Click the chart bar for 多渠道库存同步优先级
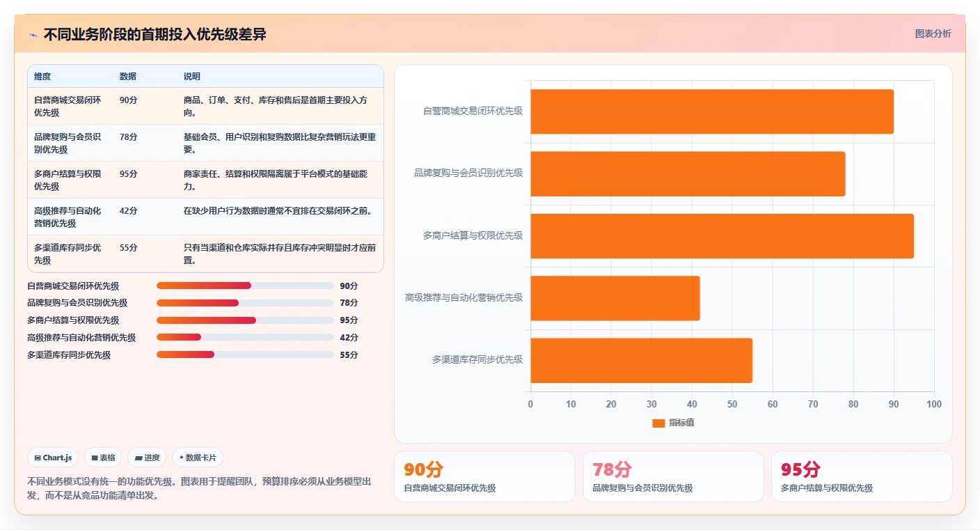Screen dimensions: 980x530 [642, 360]
